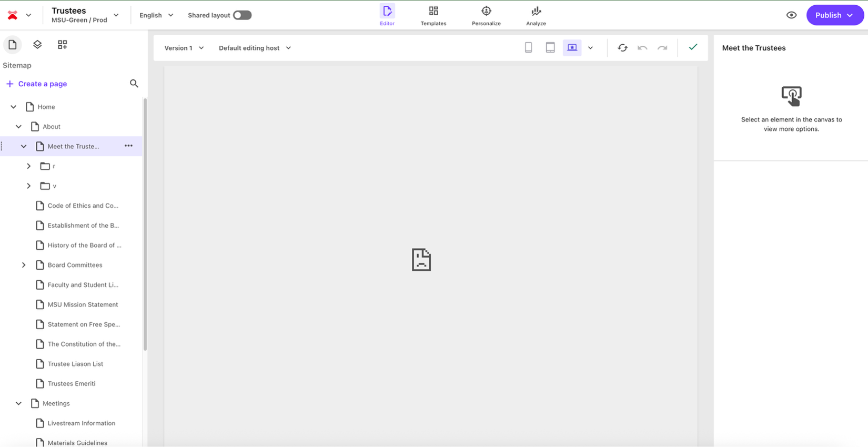Open the Default editing host dropdown
The image size is (868, 448).
pos(255,48)
